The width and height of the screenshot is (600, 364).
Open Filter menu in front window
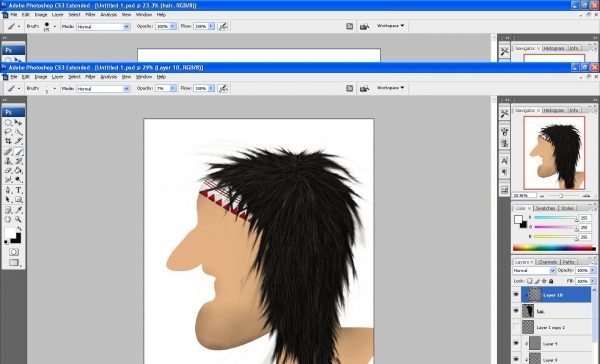click(90, 77)
